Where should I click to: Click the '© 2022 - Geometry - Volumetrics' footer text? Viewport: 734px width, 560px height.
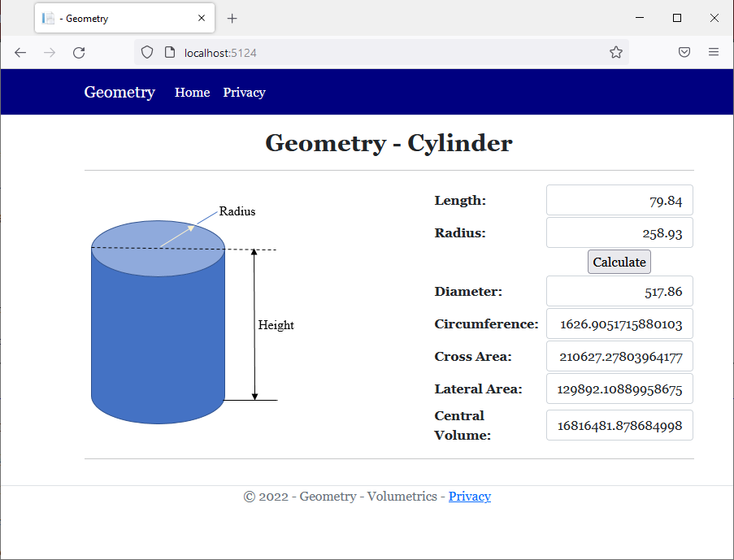click(x=341, y=497)
